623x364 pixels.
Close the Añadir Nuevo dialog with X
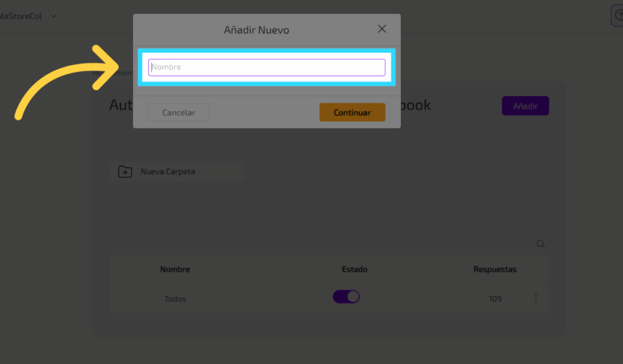tap(382, 29)
